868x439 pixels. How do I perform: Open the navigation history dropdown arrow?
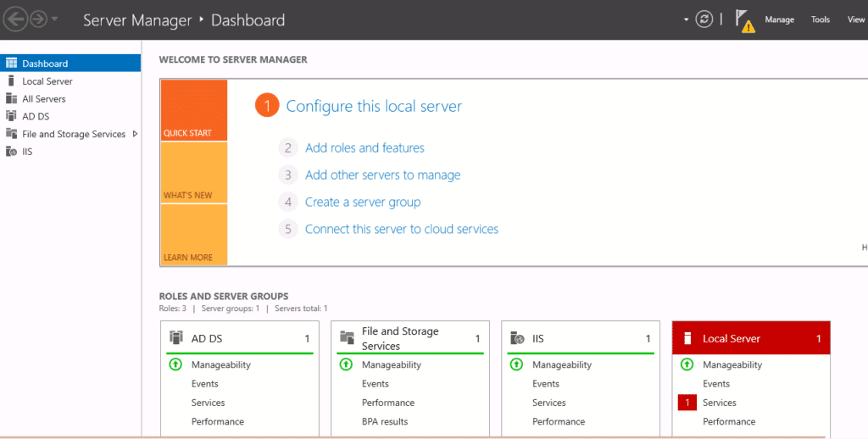pyautogui.click(x=54, y=19)
